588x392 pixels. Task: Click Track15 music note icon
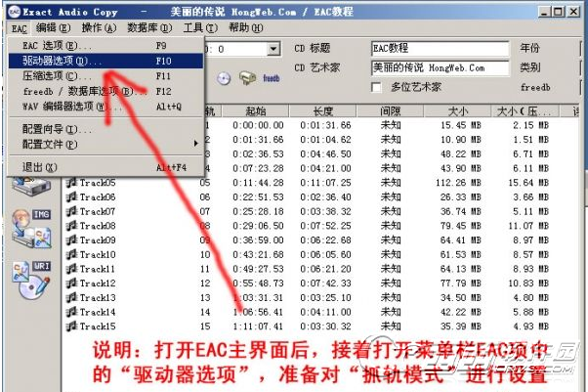[71, 327]
